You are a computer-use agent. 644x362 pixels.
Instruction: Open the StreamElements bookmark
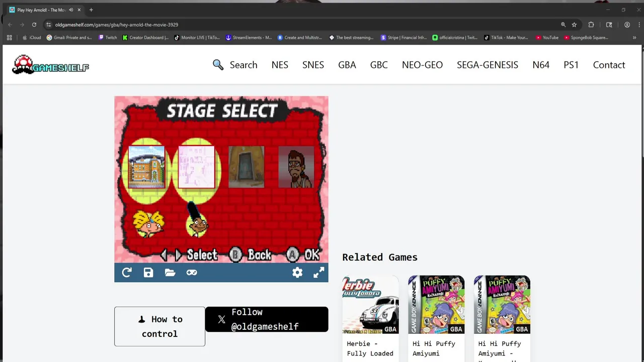(249, 38)
